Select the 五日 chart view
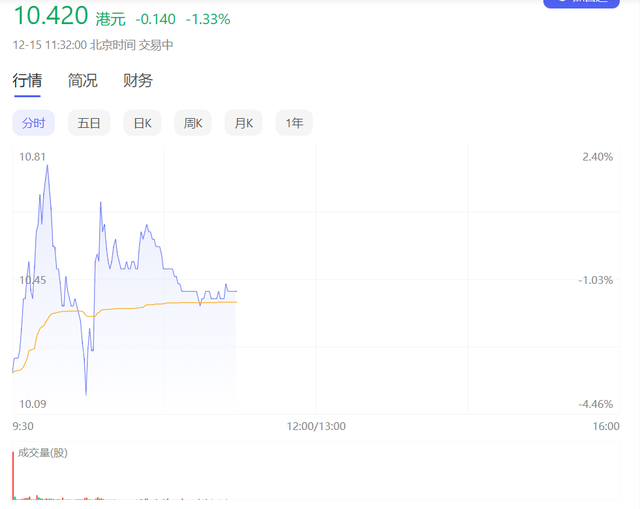The width and height of the screenshot is (640, 509). pos(89,122)
